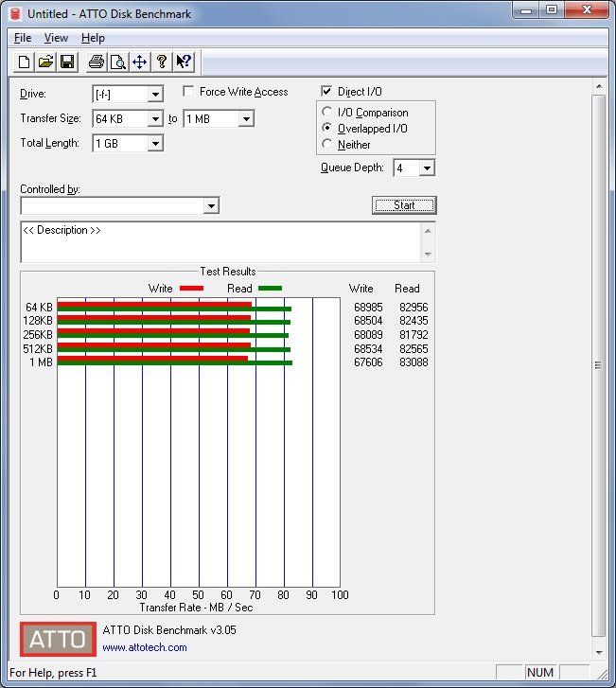The image size is (616, 688).
Task: Open the www.attotech.com link
Action: [x=145, y=647]
